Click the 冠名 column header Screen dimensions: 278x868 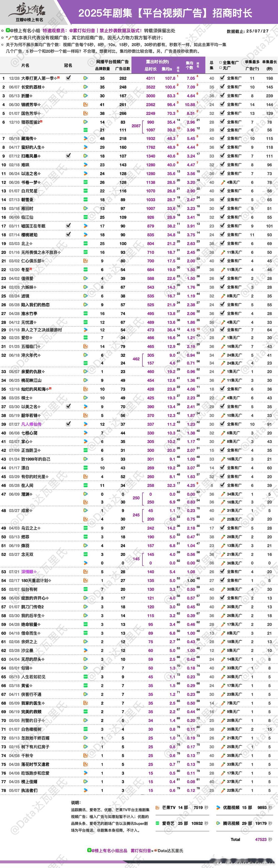coord(68,65)
